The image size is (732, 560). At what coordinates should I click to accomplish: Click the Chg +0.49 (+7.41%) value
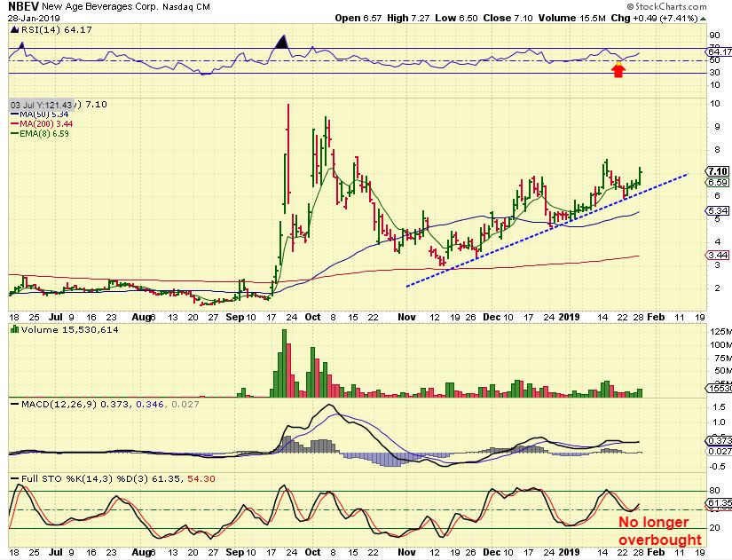click(x=654, y=19)
